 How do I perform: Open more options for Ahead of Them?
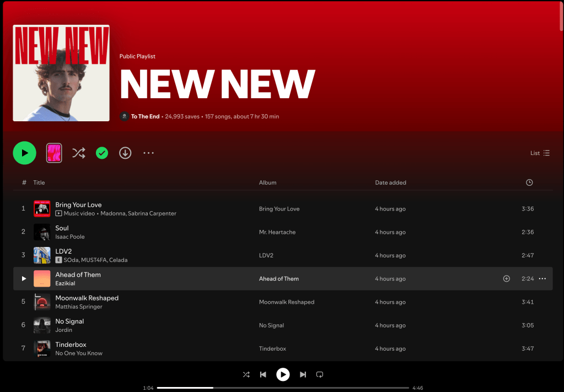pyautogui.click(x=542, y=278)
